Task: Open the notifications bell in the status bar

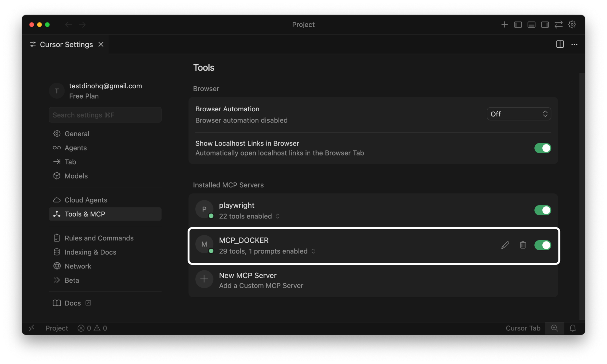Action: [573, 328]
